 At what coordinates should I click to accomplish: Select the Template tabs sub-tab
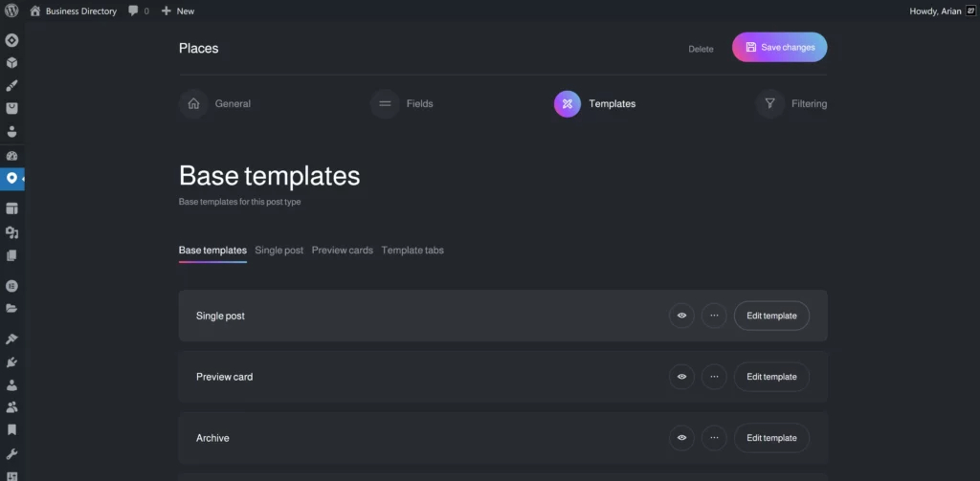(412, 250)
